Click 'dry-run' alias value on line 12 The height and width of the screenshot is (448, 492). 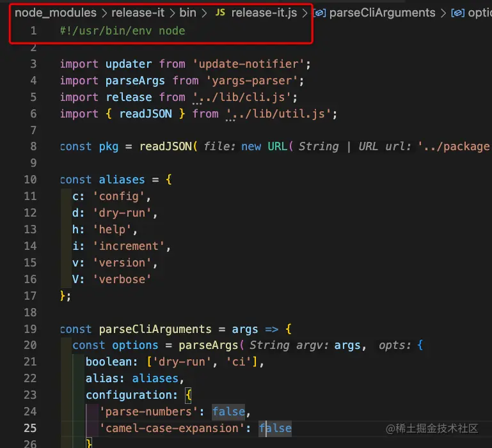point(122,213)
